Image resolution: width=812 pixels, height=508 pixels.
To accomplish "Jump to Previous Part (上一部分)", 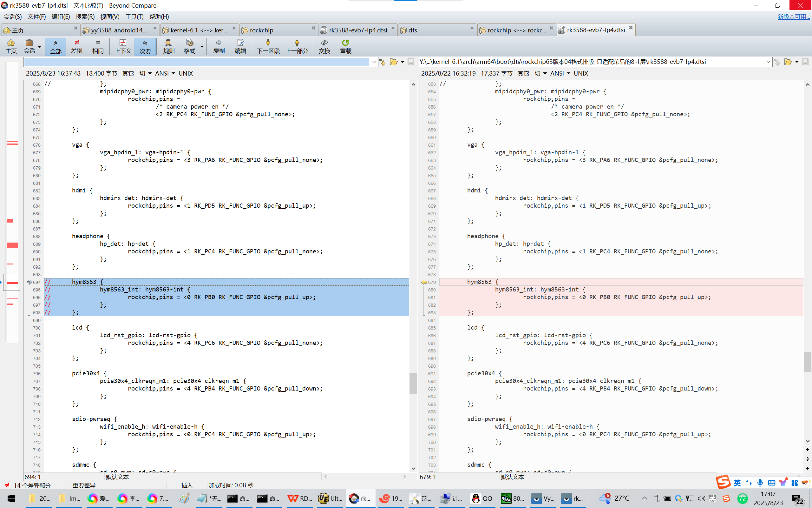I will coord(297,46).
